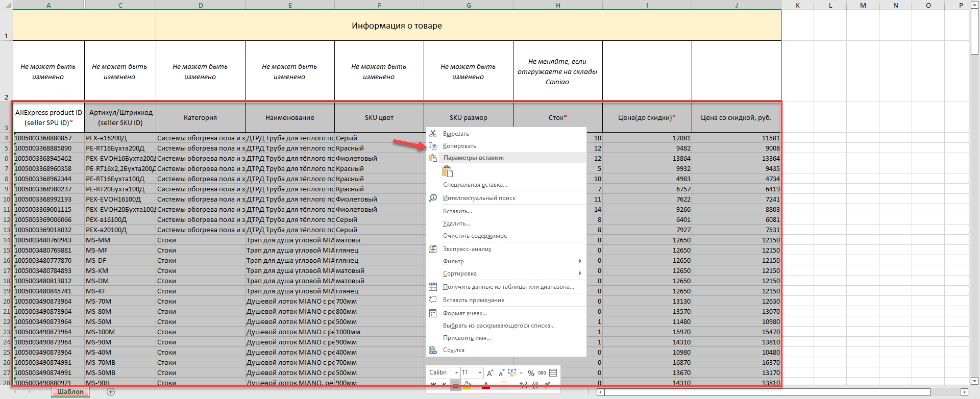
Task: Click merge and center cells icon
Action: (553, 373)
